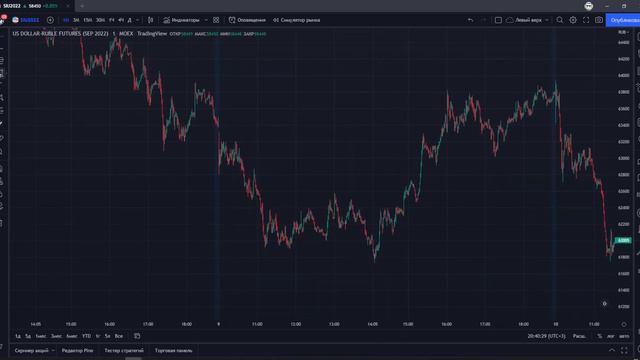Open the chart layout square icon

coord(498,20)
